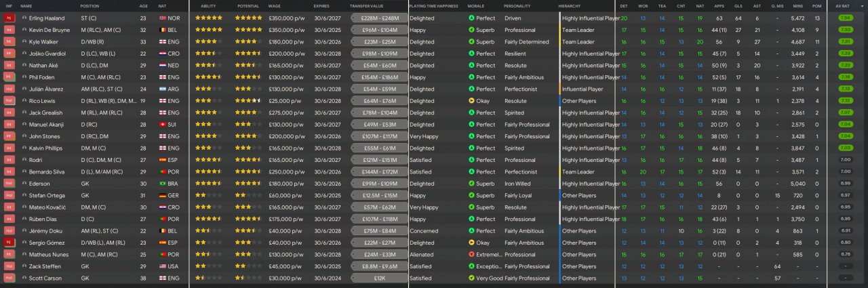Click the Germany flag in Stefan Ortega's row
Viewport: 868px width, 288px height.
(161, 195)
